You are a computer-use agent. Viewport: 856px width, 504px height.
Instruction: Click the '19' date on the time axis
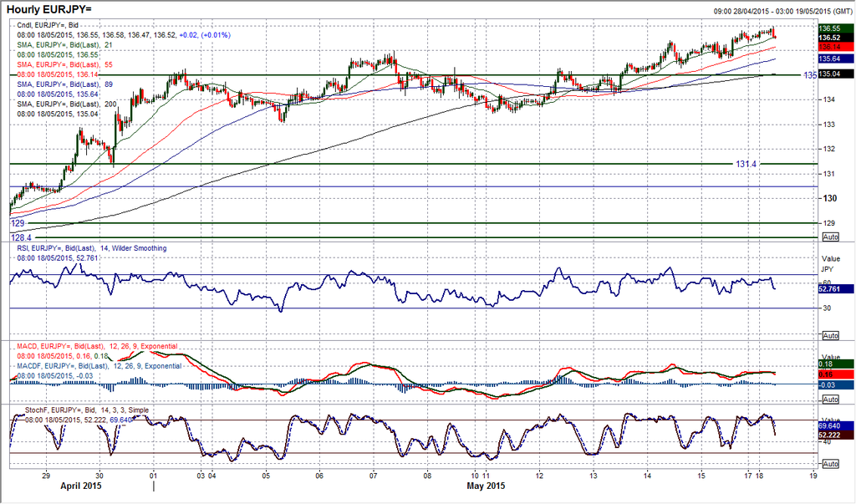click(x=813, y=475)
